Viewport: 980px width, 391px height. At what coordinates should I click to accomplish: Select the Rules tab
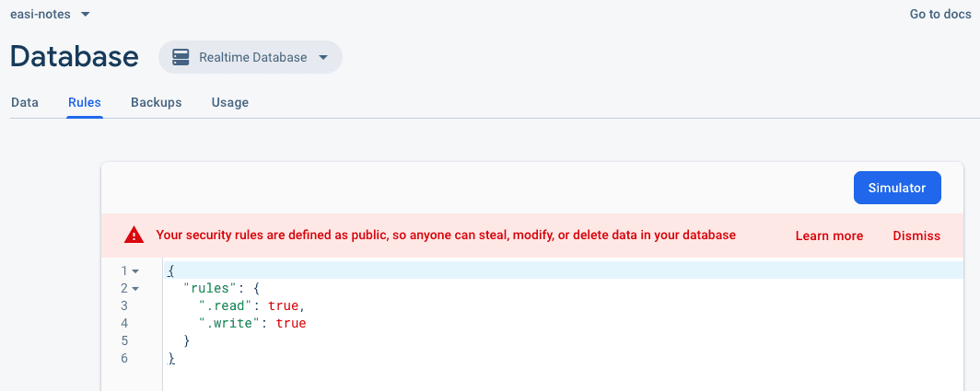coord(85,102)
